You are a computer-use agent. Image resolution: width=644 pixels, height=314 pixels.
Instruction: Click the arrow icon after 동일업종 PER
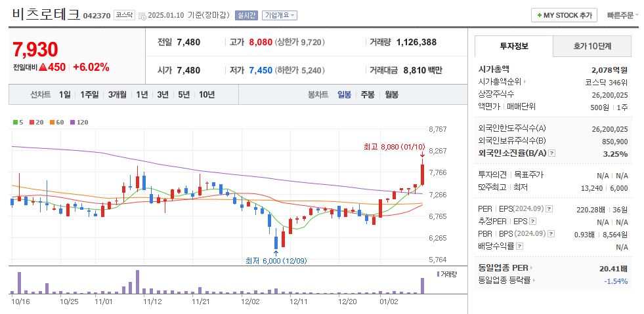pyautogui.click(x=531, y=268)
